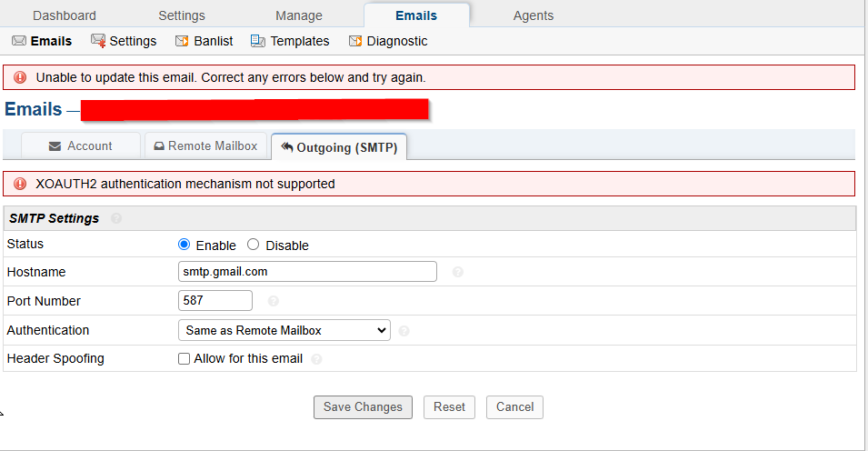Click the Templates icon

coord(258,41)
